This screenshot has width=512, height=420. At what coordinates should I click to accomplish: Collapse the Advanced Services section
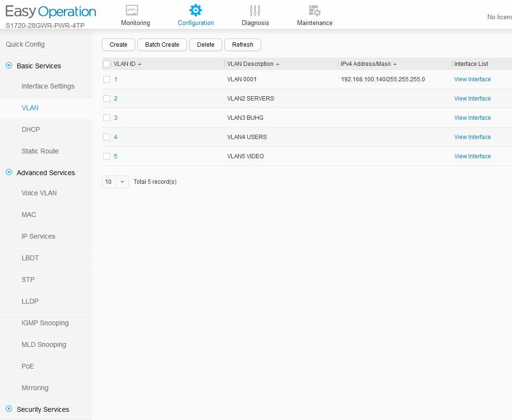pyautogui.click(x=9, y=172)
